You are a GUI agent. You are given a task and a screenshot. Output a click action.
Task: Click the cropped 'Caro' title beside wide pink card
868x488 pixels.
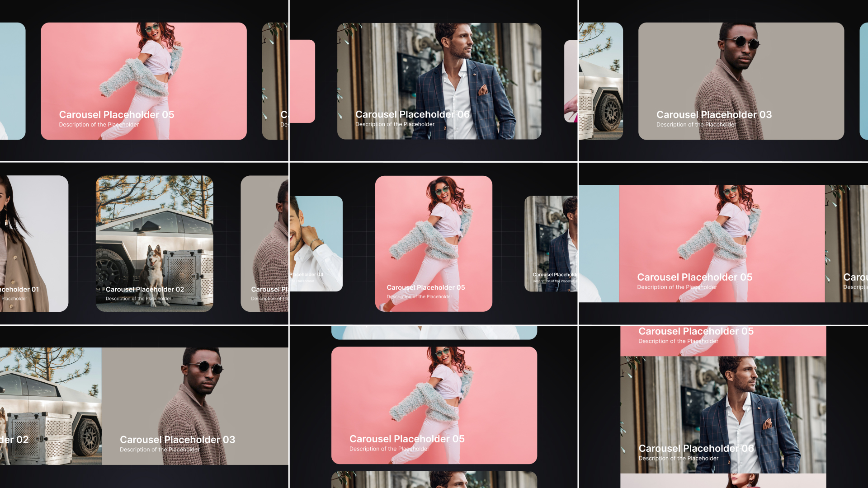pos(854,277)
